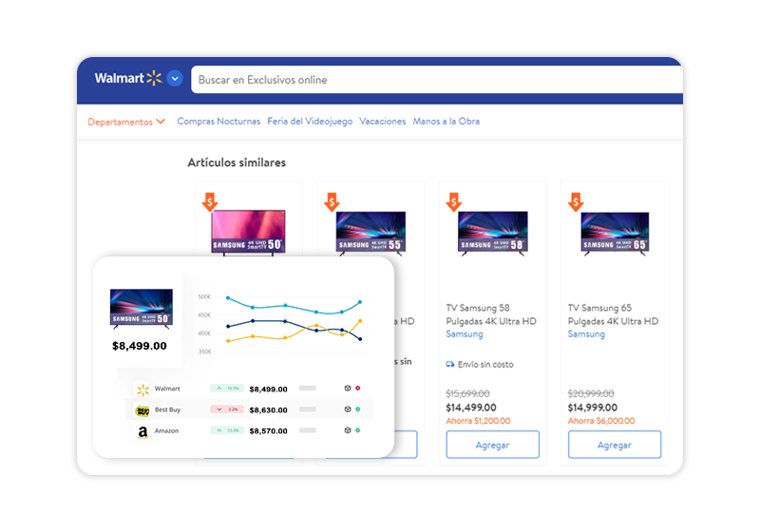This screenshot has width=760, height=532.
Task: Open the Compras Nocturnas link
Action: coord(218,122)
